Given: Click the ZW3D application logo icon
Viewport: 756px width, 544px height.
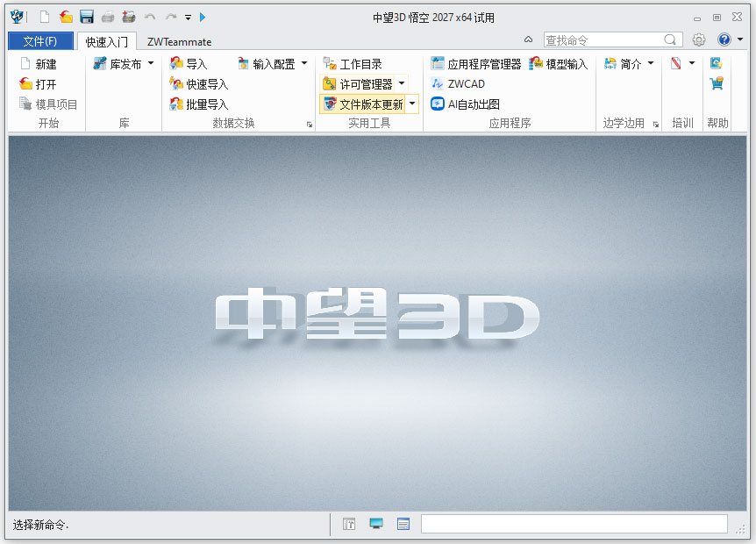Looking at the screenshot, I should 17,17.
